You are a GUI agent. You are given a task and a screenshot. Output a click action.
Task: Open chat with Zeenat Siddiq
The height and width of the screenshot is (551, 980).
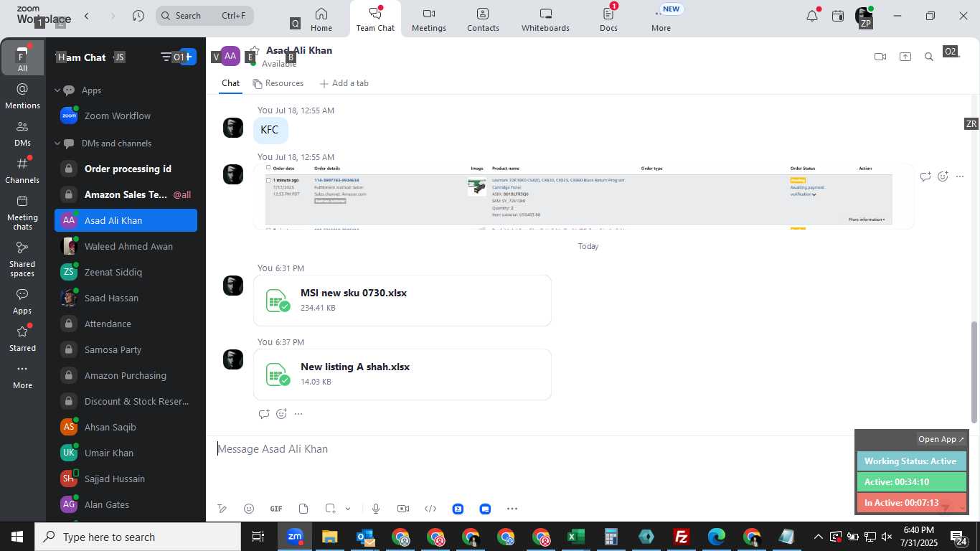126,272
